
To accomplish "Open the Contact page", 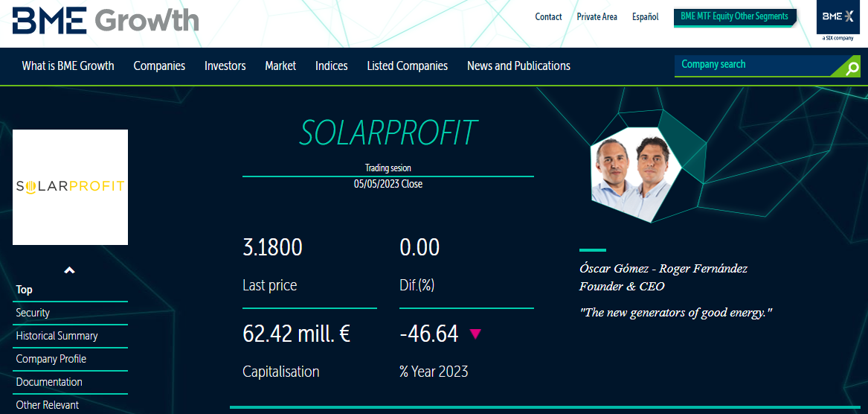I will (x=549, y=17).
